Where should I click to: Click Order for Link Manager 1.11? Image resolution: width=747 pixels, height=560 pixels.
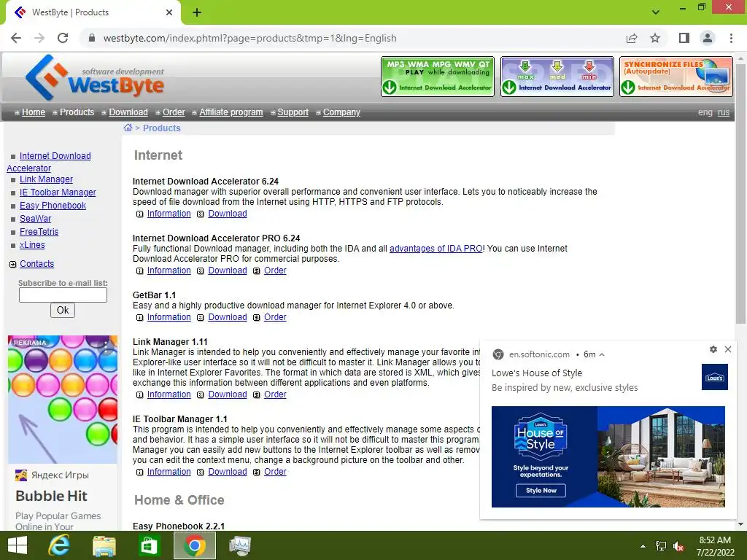click(x=275, y=394)
